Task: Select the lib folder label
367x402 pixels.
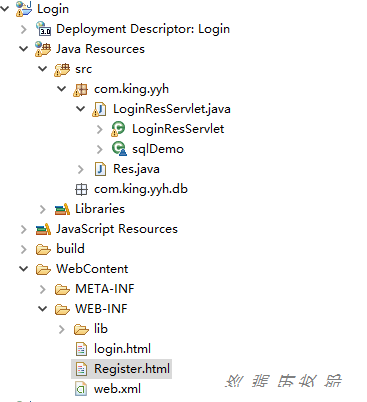Action: click(x=101, y=329)
